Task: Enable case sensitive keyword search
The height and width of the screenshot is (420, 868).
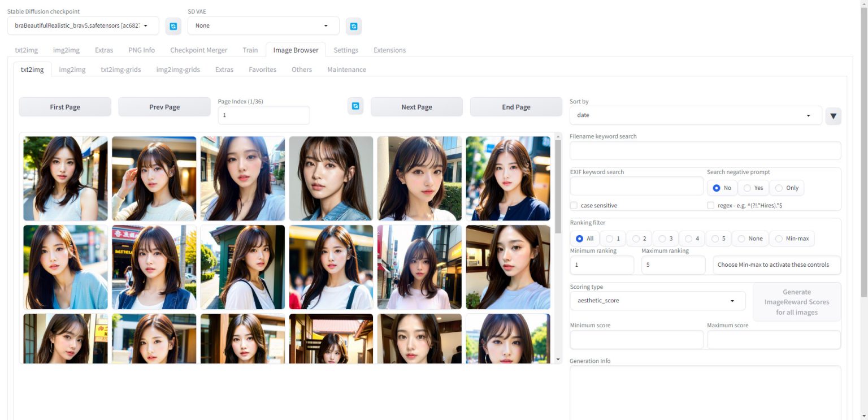Action: click(x=574, y=205)
